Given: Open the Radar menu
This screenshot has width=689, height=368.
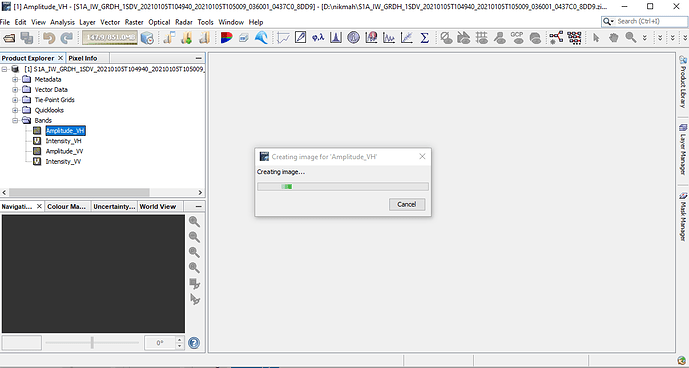Looking at the screenshot, I should (x=184, y=22).
